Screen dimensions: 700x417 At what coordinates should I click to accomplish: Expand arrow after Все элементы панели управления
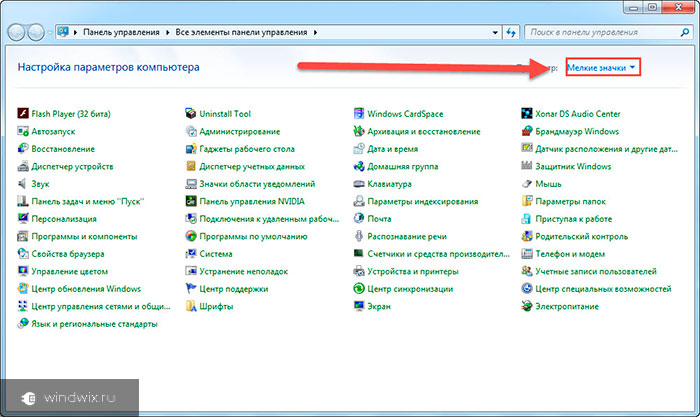[315, 32]
